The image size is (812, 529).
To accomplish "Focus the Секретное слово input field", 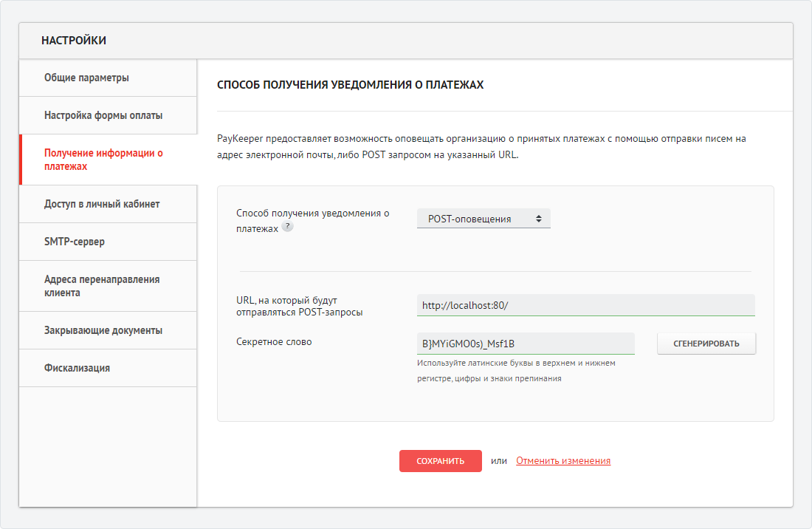I will point(525,344).
